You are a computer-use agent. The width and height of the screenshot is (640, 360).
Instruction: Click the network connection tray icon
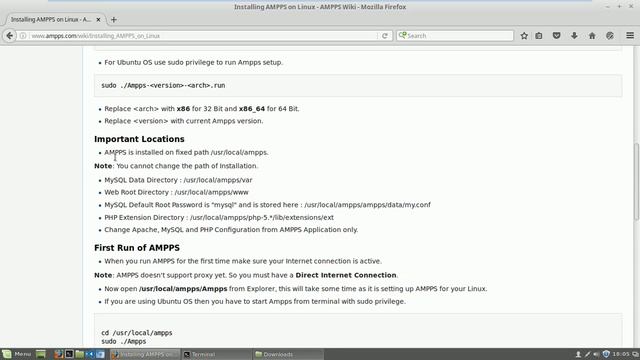tap(587, 354)
